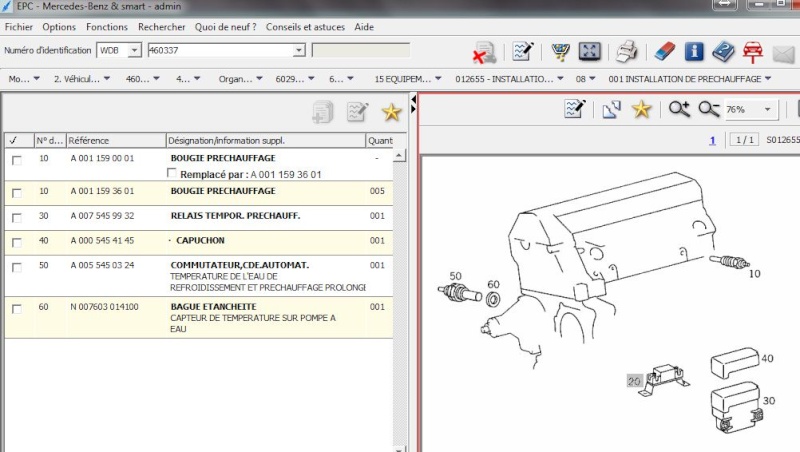This screenshot has height=452, width=800.
Task: Check the 'Remplacé par' checkbox
Action: (172, 173)
